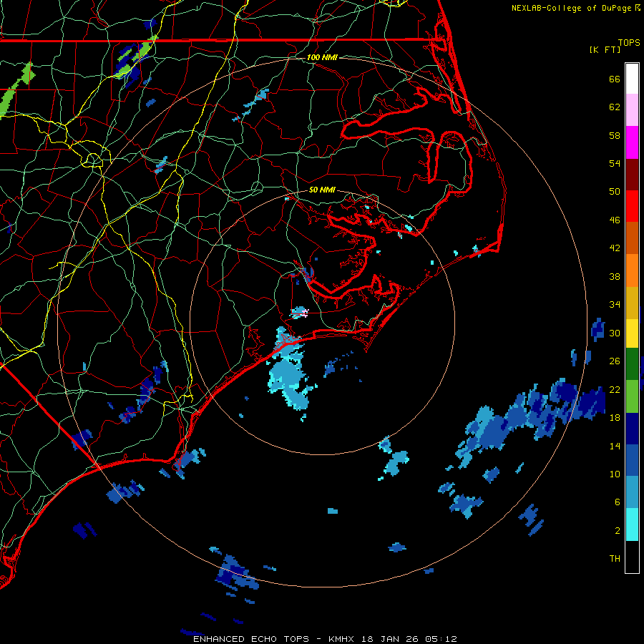Click the gold 34 kft legend swatch
Screen dimensions: 644x644
click(632, 303)
